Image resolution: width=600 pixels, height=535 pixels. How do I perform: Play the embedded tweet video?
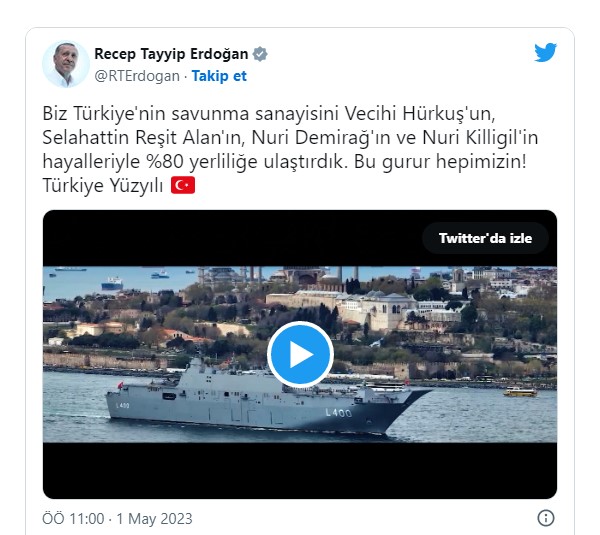click(x=300, y=354)
